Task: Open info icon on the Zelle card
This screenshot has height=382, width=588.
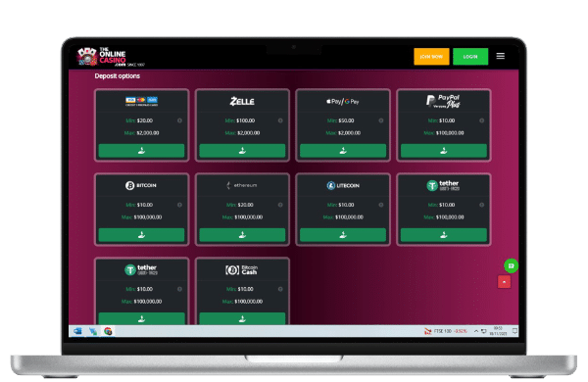Action: tap(280, 120)
